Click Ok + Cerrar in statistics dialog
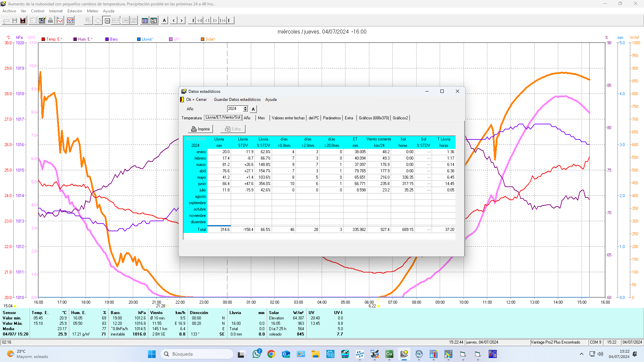 (196, 100)
